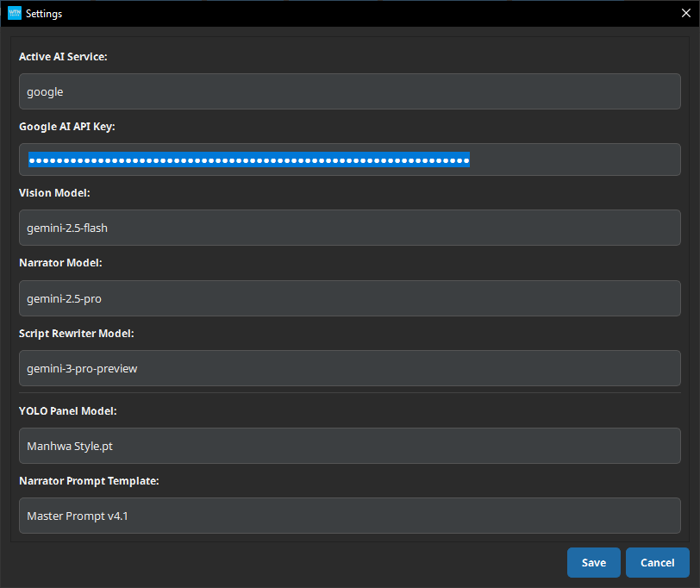Expand the Narrator Model gemini-2.5-pro selector

[x=349, y=298]
